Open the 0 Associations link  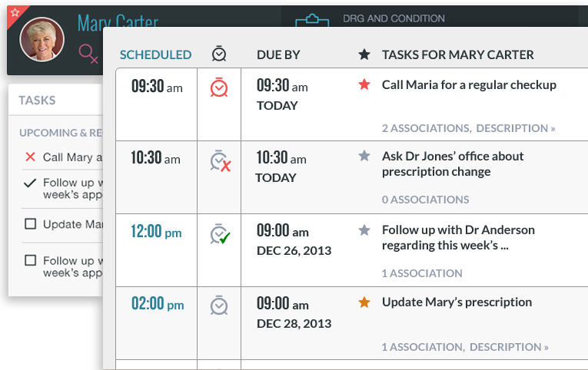tap(425, 200)
